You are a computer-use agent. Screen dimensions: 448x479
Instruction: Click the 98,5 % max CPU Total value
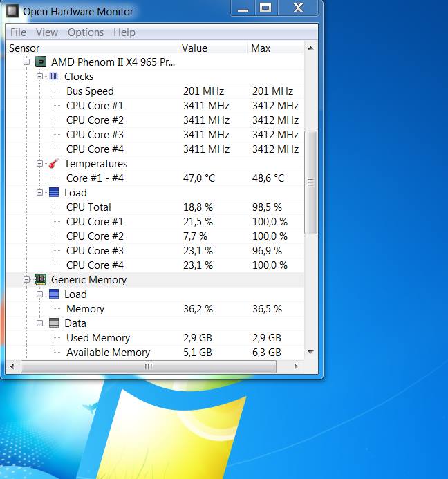[x=267, y=207]
